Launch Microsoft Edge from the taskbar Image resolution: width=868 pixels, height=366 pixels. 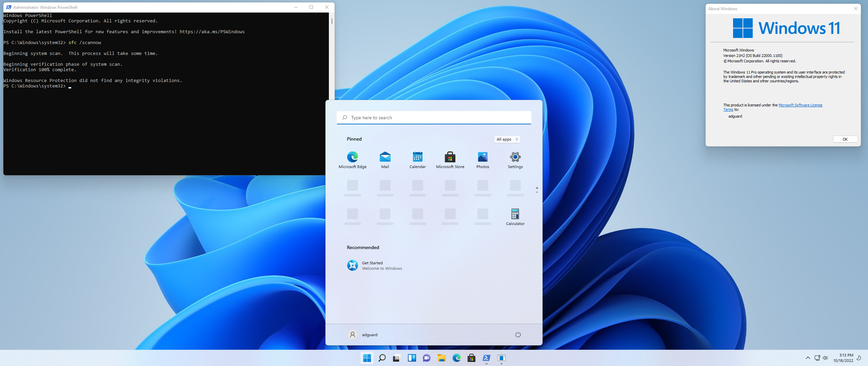456,358
